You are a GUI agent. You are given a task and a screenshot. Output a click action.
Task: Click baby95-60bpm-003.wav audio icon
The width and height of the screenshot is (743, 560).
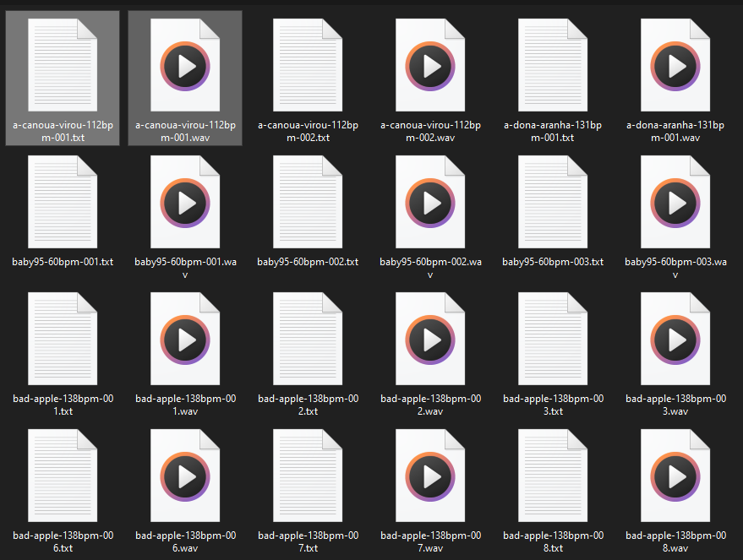coord(675,202)
